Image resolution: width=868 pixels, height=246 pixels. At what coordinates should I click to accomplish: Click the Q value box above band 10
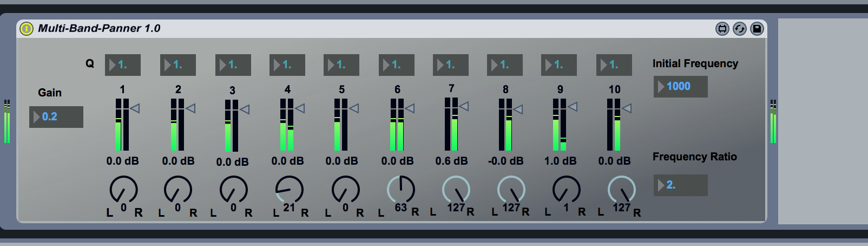click(x=614, y=65)
